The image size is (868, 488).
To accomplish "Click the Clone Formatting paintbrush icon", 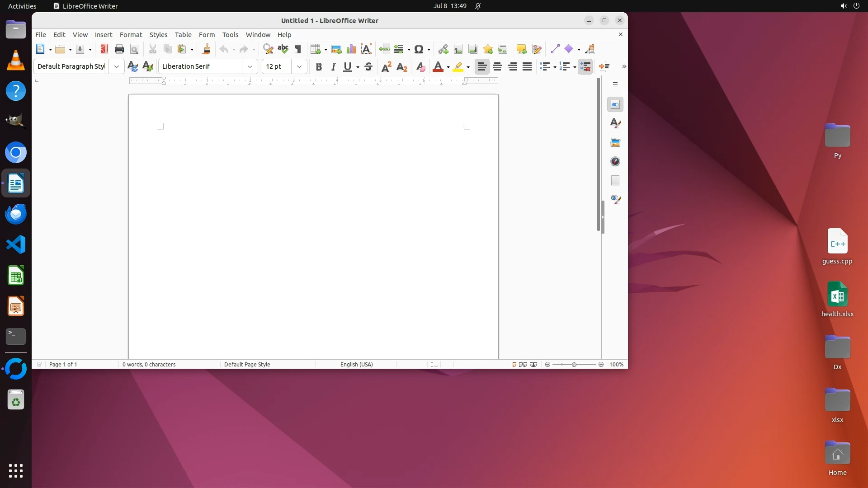I will click(207, 49).
